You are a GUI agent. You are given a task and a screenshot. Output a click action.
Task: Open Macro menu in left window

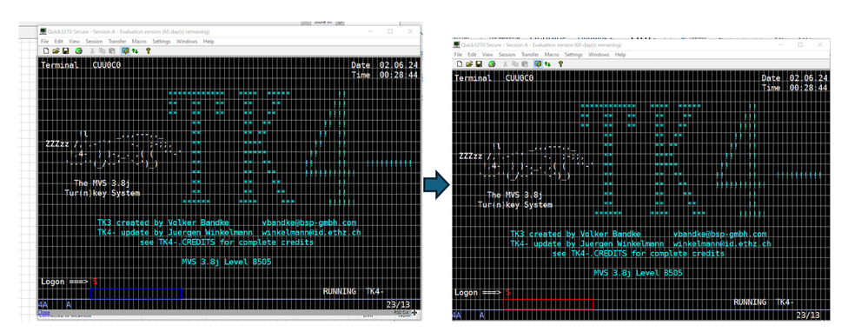point(139,42)
